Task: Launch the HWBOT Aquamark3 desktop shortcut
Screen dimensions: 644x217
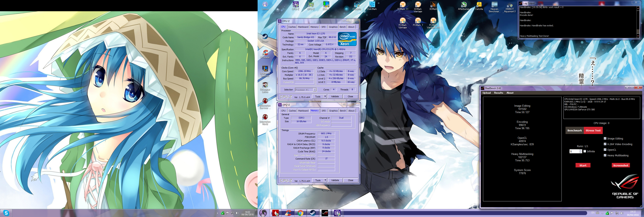Action: click(x=510, y=7)
